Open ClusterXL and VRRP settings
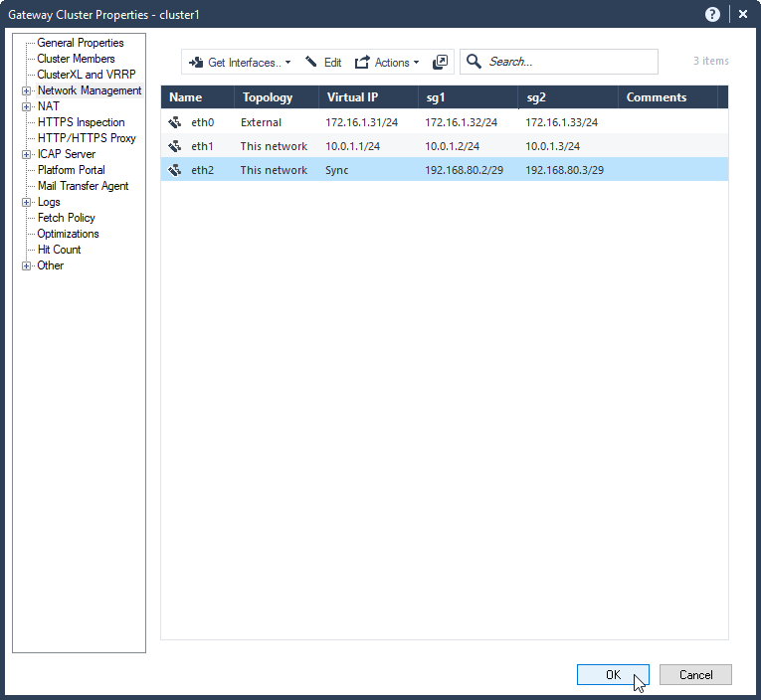 click(87, 75)
